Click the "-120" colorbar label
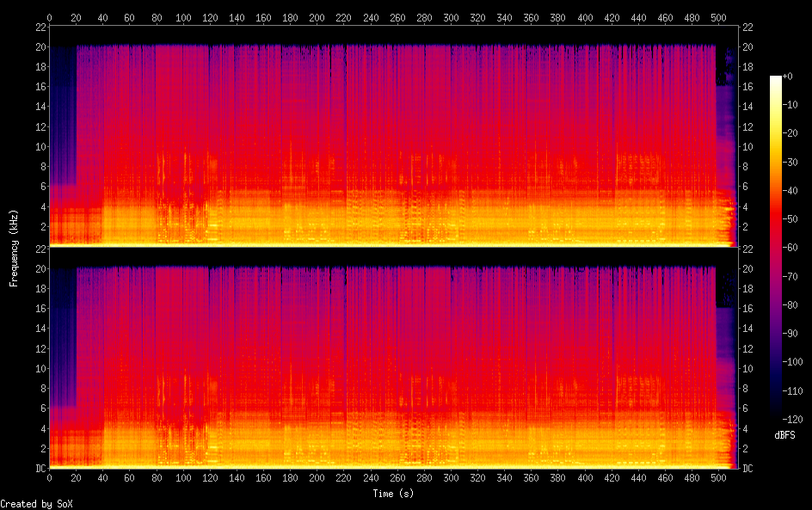The width and height of the screenshot is (812, 510). click(x=792, y=420)
